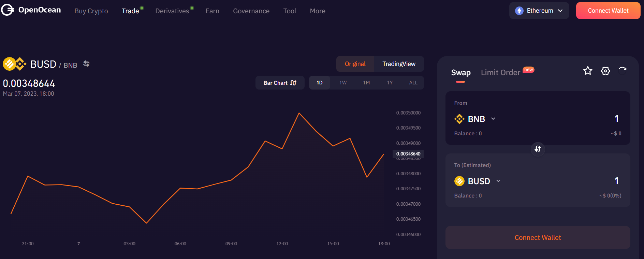The height and width of the screenshot is (259, 644).
Task: Expand the BUSD token selector chevron
Action: pyautogui.click(x=498, y=181)
